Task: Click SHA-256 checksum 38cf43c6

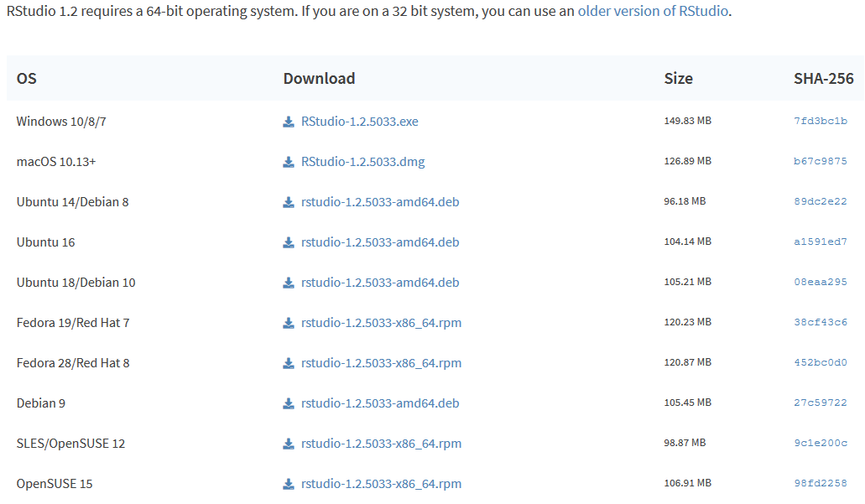Action: [820, 323]
